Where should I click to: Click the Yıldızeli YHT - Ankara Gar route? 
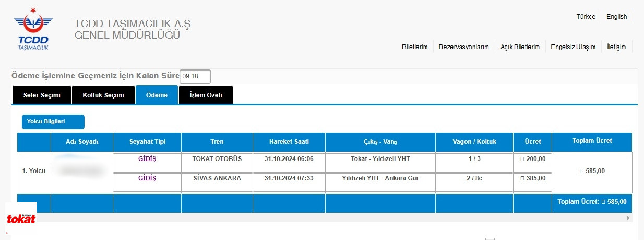[x=380, y=178]
